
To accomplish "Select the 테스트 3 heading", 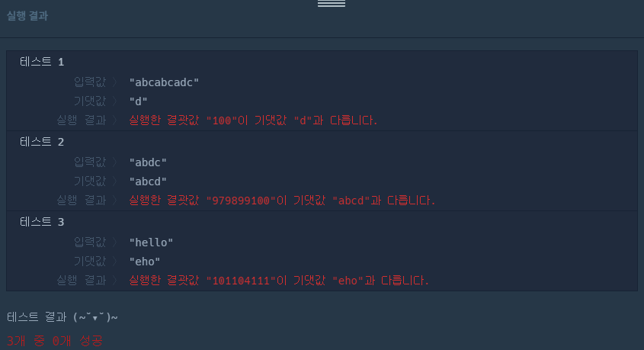I will (42, 222).
